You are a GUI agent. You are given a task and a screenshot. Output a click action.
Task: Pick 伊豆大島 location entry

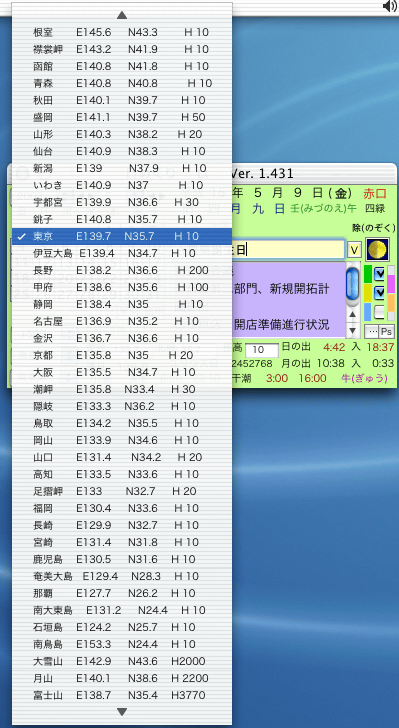(122, 253)
